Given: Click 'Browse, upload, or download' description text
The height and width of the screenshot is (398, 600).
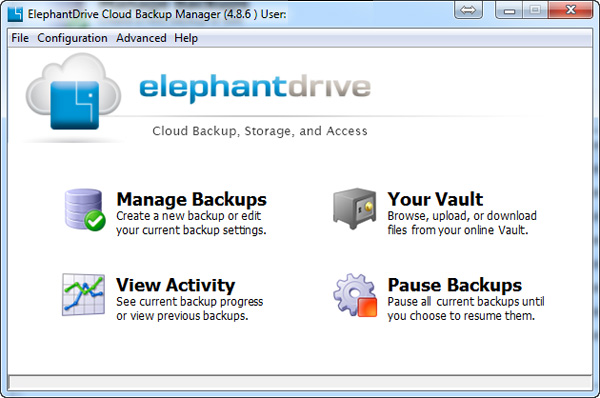Looking at the screenshot, I should point(462,216).
